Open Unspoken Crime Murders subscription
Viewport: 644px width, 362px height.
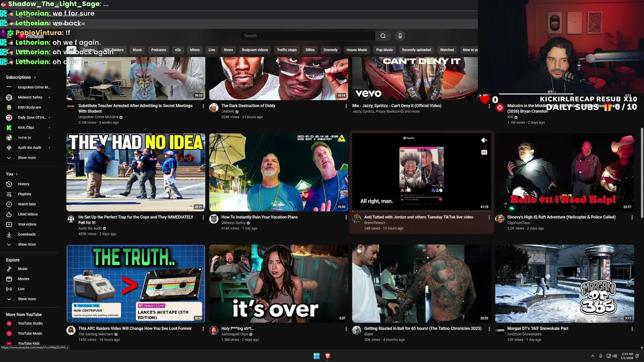[x=34, y=87]
